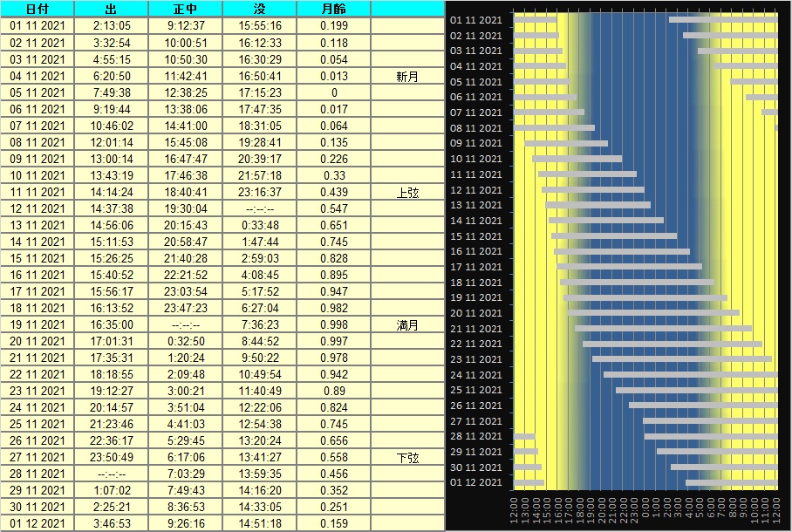Click the 上弦 phase cell
Screen dimensions: 792x532
(407, 192)
